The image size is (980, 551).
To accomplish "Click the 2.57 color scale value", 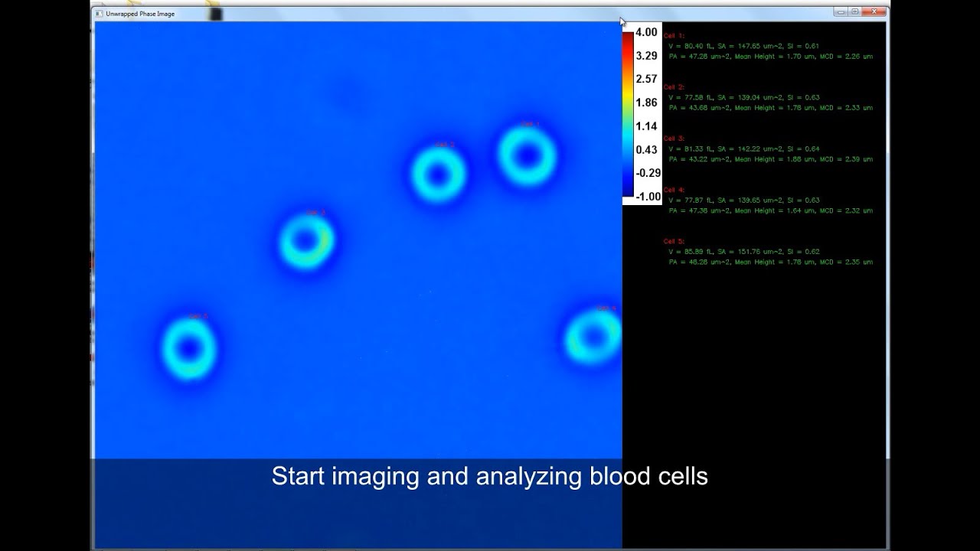I will 646,79.
